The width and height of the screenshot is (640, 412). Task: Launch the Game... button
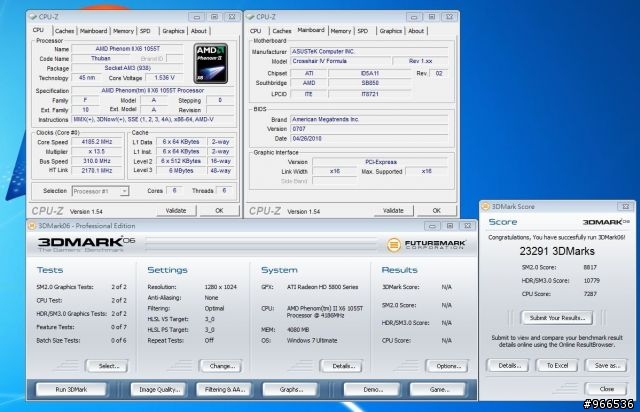click(x=439, y=390)
